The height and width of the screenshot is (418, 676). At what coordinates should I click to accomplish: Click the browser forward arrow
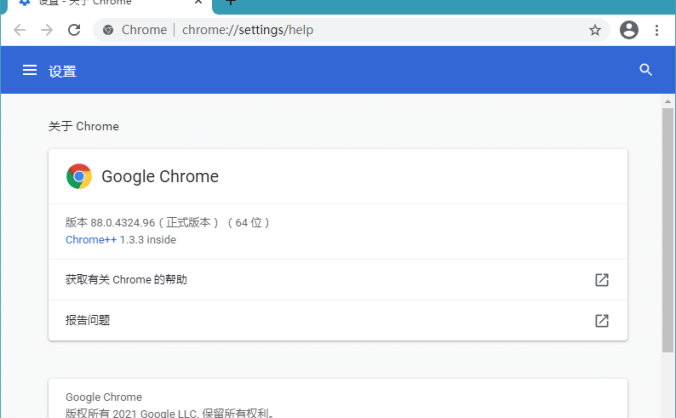pos(47,30)
